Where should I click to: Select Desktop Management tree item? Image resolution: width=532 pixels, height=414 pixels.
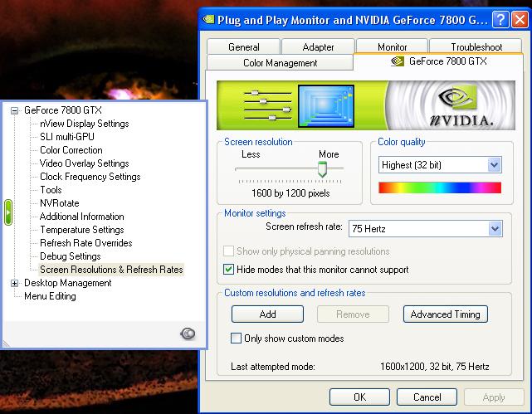tap(68, 283)
